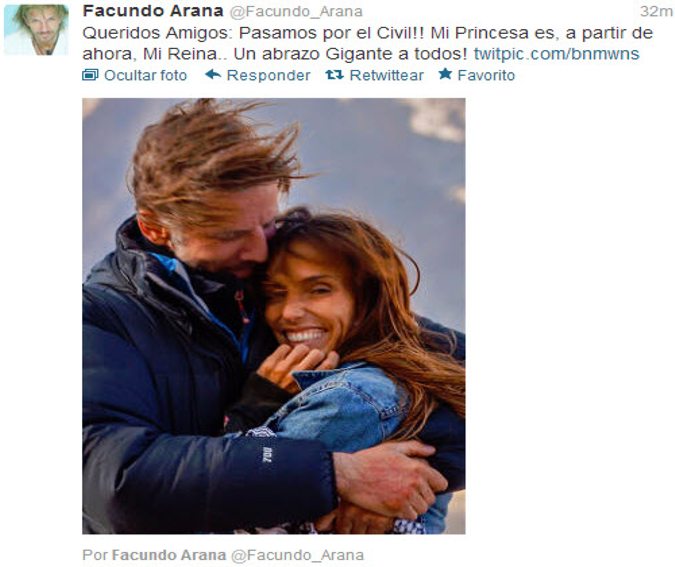Click Facundo Arana name in photo credit

tap(169, 555)
